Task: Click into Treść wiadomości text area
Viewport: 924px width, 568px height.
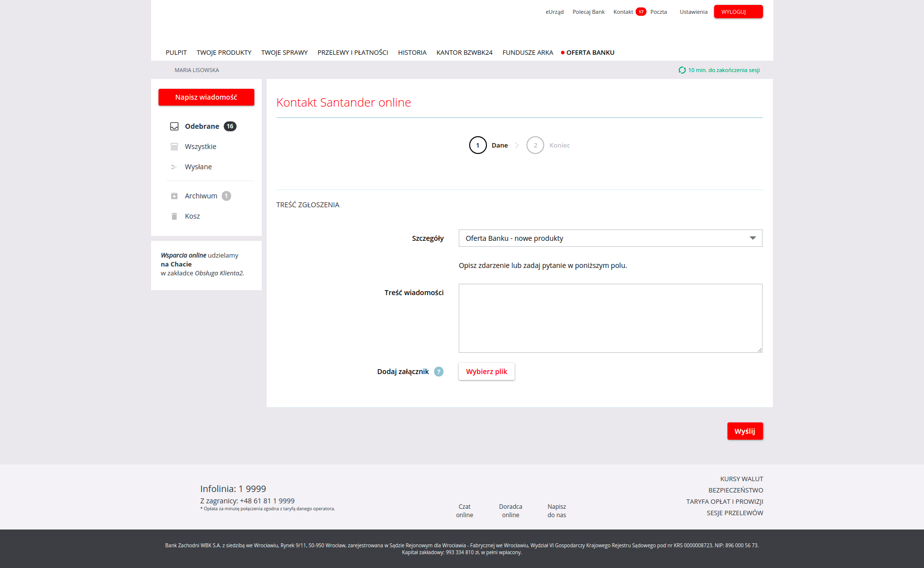Action: pyautogui.click(x=610, y=318)
